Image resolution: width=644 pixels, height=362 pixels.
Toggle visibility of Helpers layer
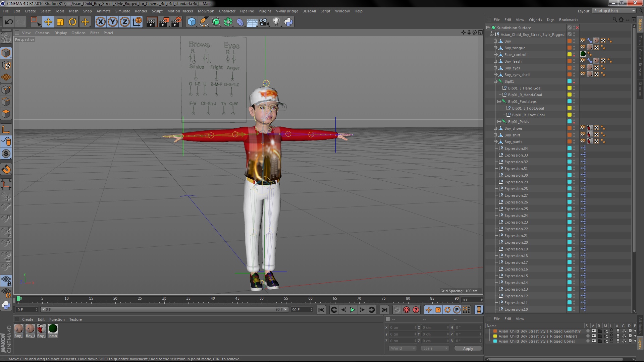(x=593, y=336)
